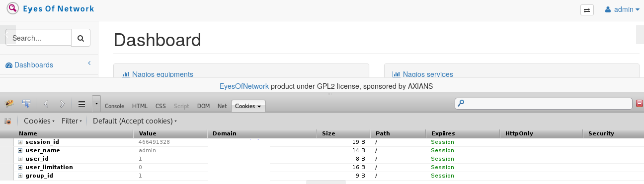Click the swap arrows button near admin
The image size is (644, 184).
click(x=587, y=10)
